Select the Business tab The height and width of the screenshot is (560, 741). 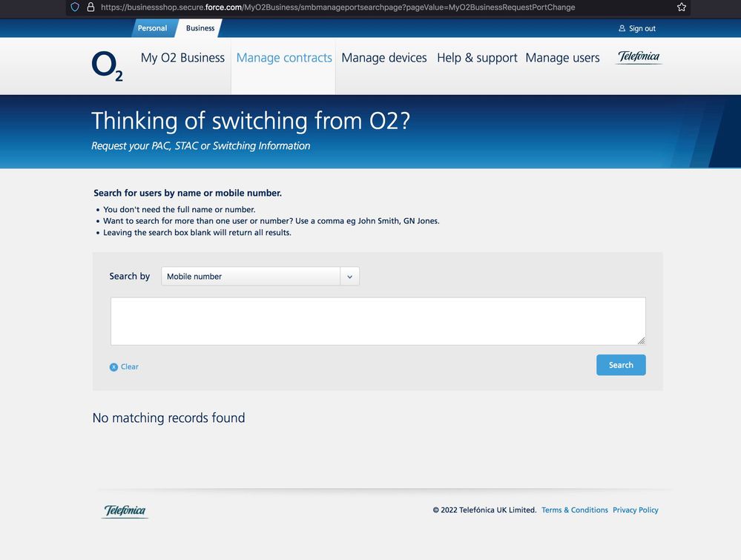point(200,28)
